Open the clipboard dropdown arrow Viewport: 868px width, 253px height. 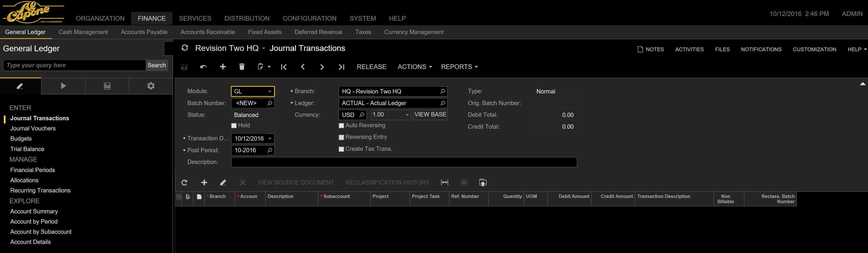(x=269, y=67)
